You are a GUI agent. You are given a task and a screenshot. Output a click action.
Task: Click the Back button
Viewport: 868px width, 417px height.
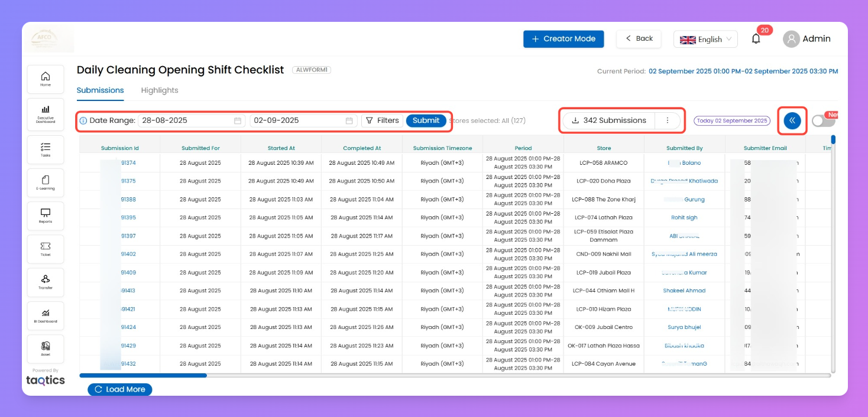point(639,39)
